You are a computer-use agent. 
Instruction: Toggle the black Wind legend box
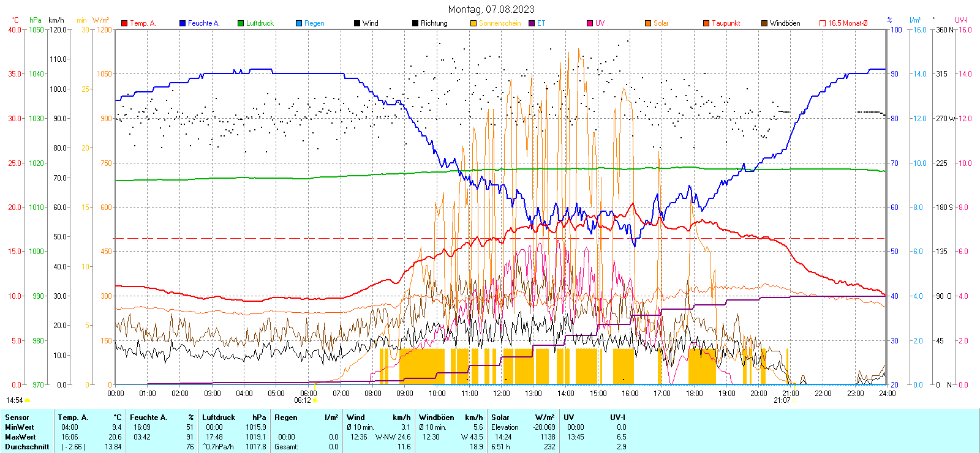[x=357, y=23]
